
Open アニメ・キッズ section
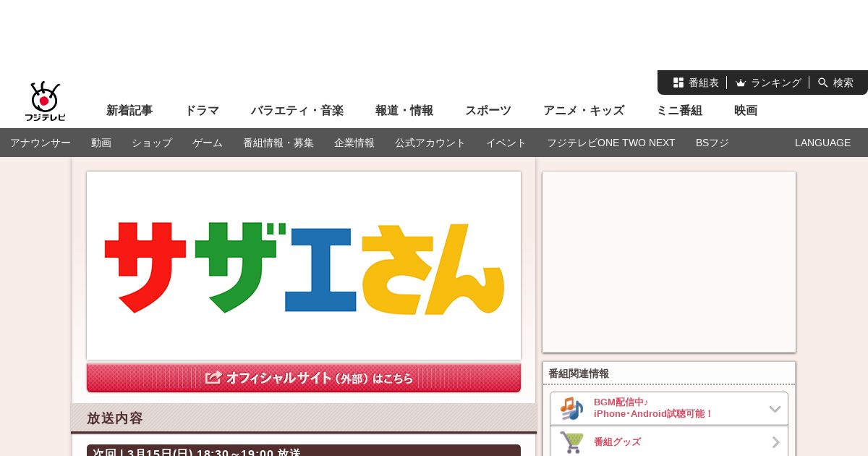[584, 111]
